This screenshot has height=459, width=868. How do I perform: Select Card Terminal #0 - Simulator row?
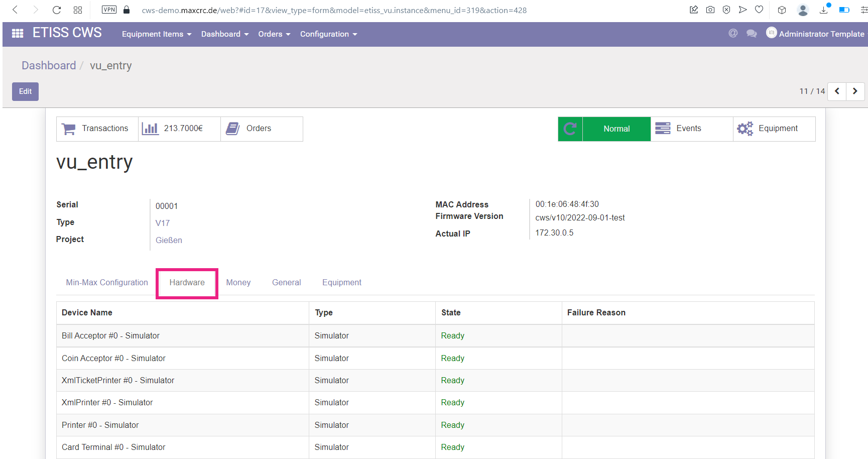click(435, 447)
